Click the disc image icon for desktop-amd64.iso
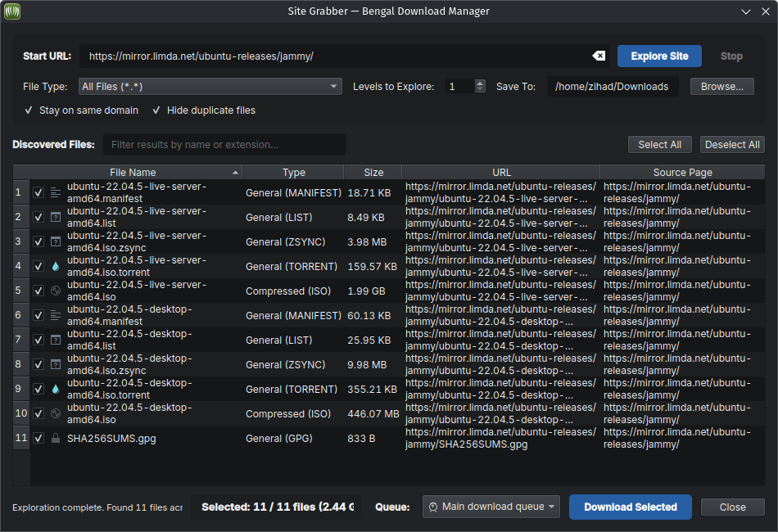778x532 pixels. [56, 413]
